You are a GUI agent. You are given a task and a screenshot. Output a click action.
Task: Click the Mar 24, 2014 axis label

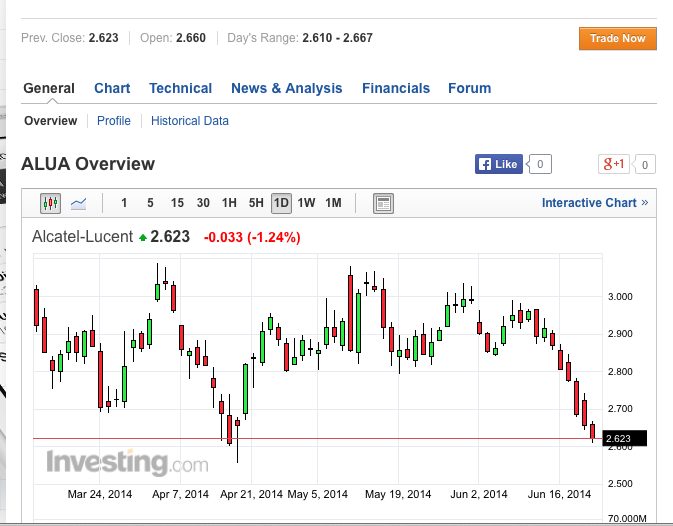pos(100,494)
